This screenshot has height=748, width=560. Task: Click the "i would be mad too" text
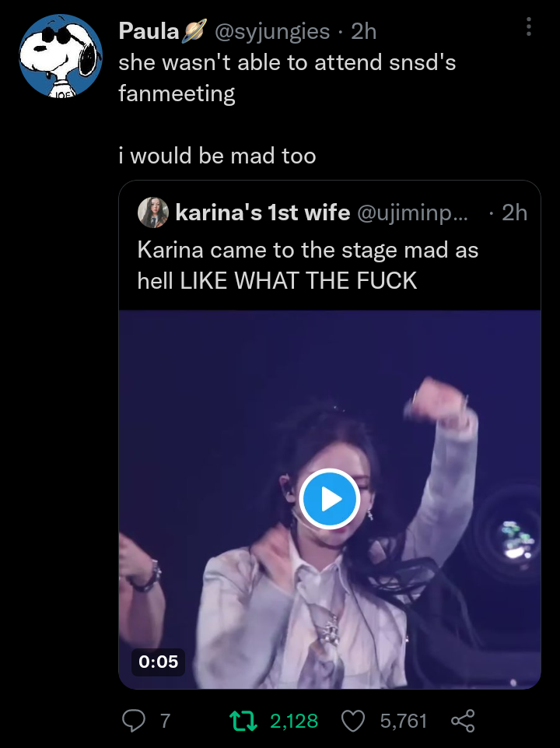(217, 156)
